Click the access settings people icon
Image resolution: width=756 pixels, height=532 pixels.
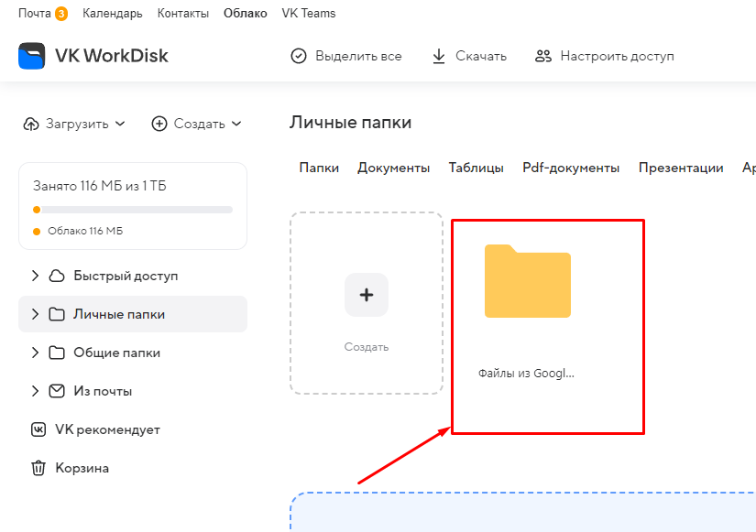pos(543,56)
